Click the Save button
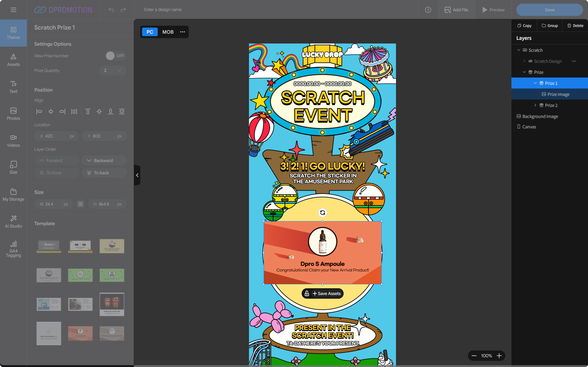Viewport: 588px width, 367px height. pos(549,10)
